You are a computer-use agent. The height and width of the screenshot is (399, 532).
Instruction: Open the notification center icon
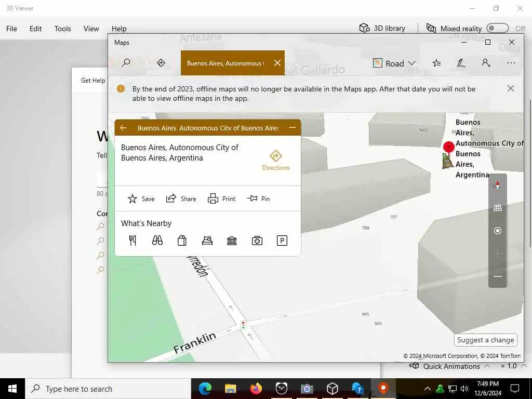click(515, 389)
